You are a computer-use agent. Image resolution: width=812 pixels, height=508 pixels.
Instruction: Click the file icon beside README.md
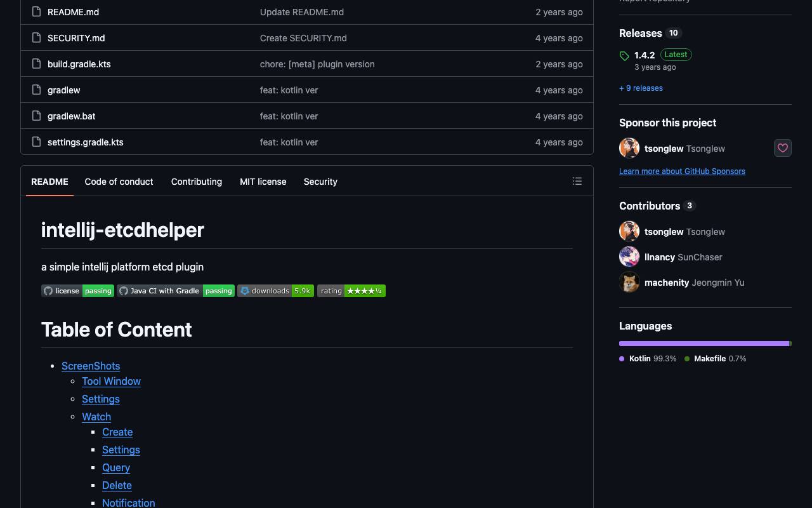tap(37, 11)
